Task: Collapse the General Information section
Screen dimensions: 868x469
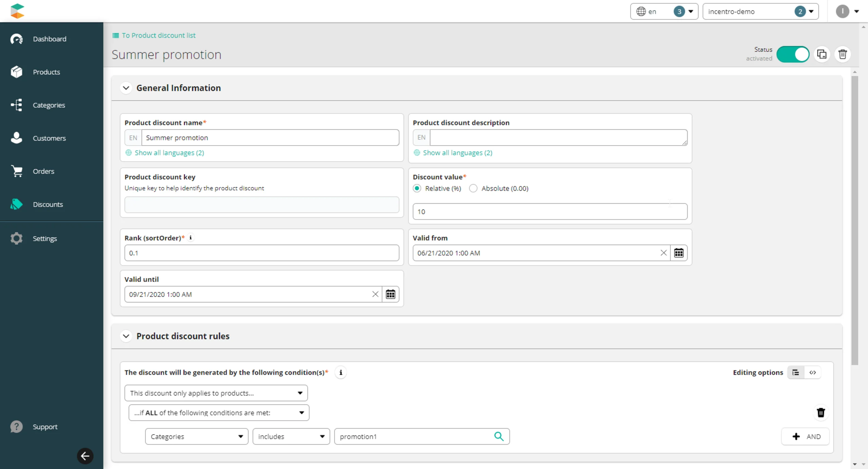Action: [x=126, y=88]
